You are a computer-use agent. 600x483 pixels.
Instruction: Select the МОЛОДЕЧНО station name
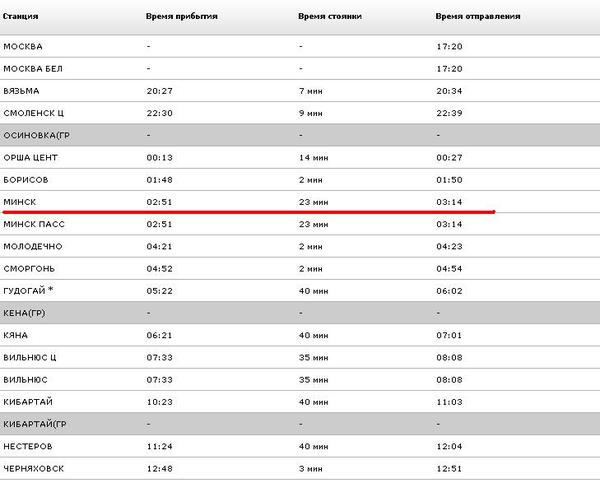31,246
